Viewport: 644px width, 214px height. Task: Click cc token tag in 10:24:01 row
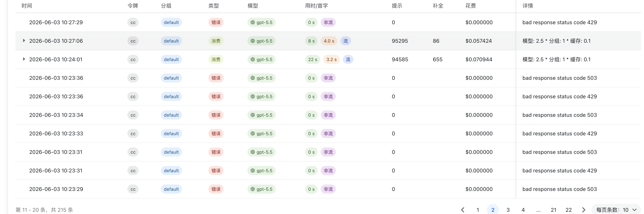(133, 59)
